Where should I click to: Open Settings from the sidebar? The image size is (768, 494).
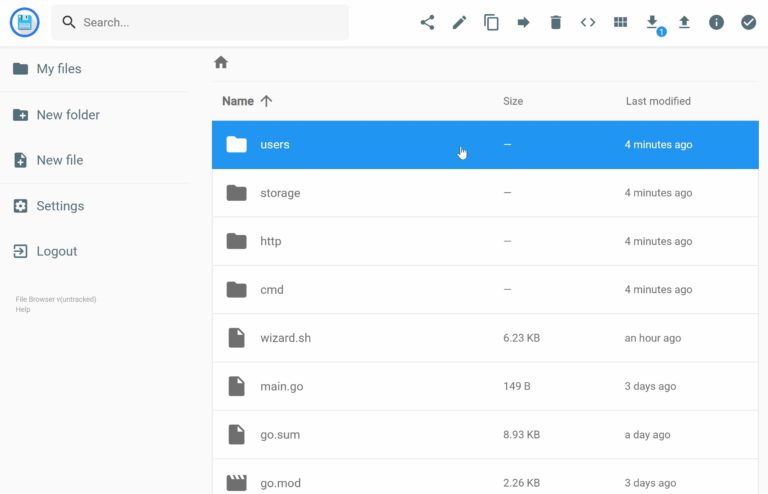pos(60,206)
